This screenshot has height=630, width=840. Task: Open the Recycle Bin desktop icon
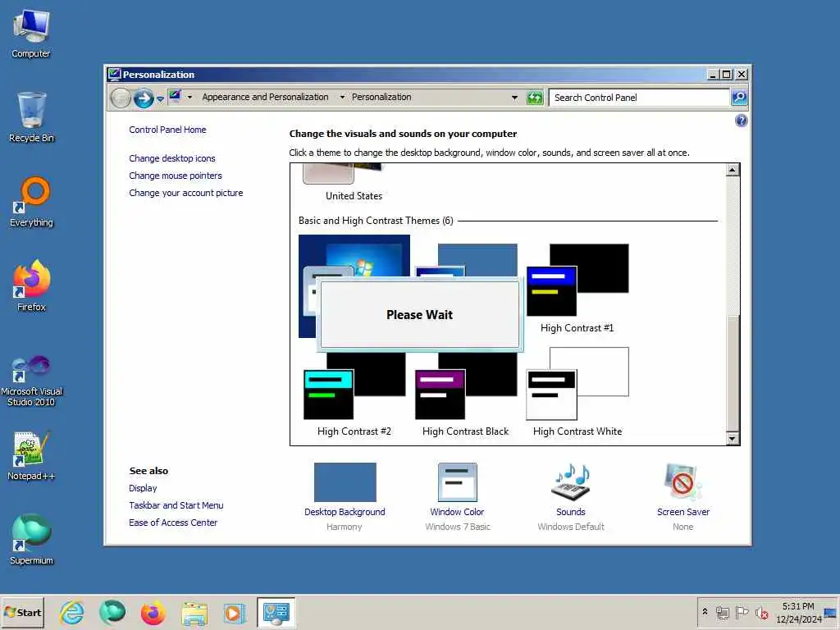(x=31, y=117)
